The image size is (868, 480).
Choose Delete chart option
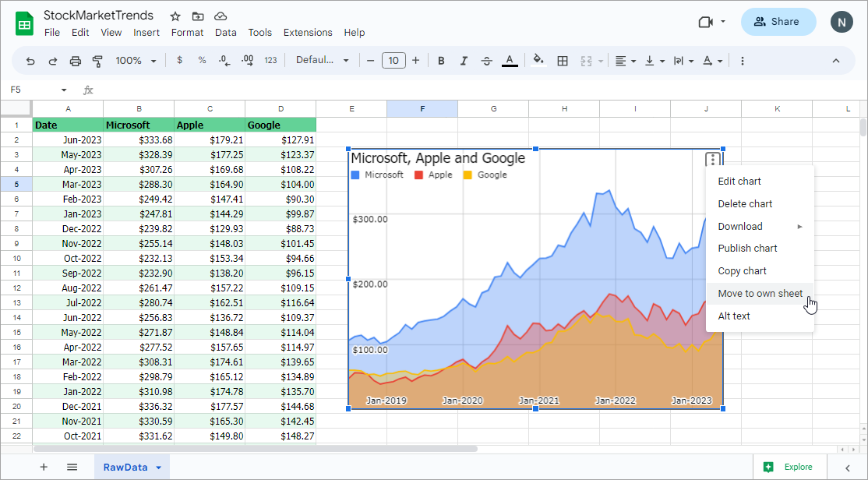(760, 203)
